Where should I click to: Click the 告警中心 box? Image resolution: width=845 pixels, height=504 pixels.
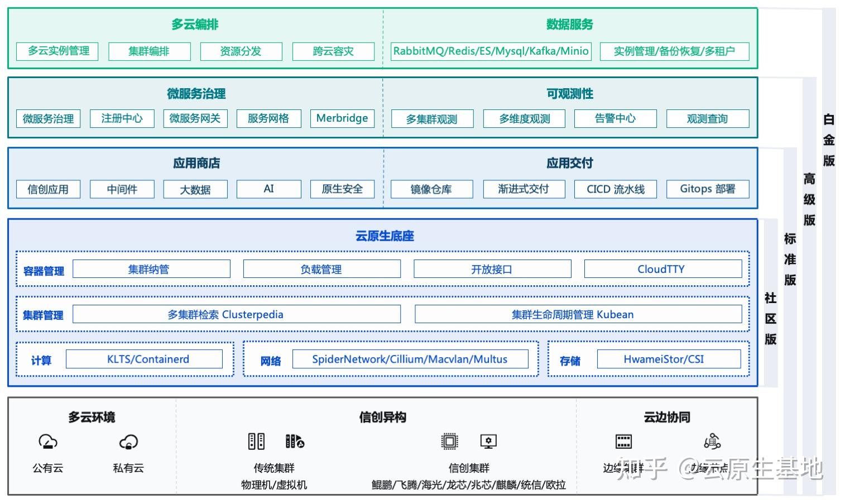tap(616, 119)
